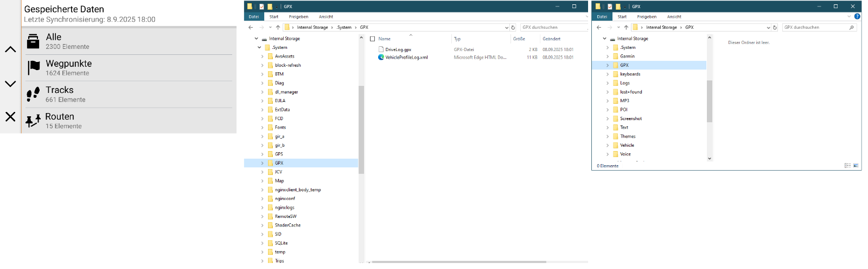Open Routen with 15 Elemente
This screenshot has height=269, width=868.
(x=129, y=121)
